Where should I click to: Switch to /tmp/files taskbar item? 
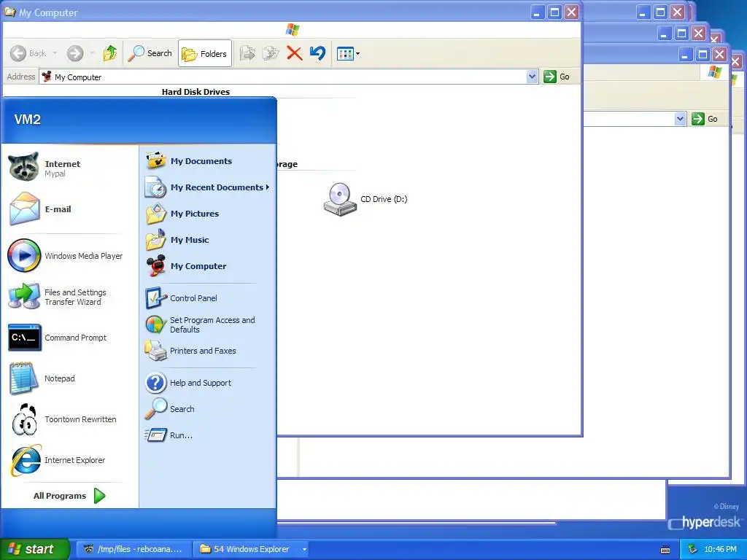[x=133, y=549]
